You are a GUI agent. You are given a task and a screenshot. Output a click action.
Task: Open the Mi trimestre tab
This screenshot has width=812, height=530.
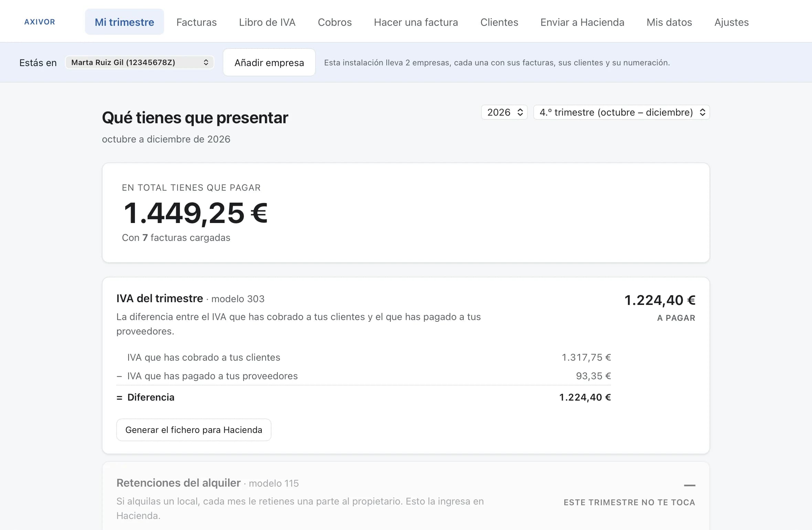(124, 22)
